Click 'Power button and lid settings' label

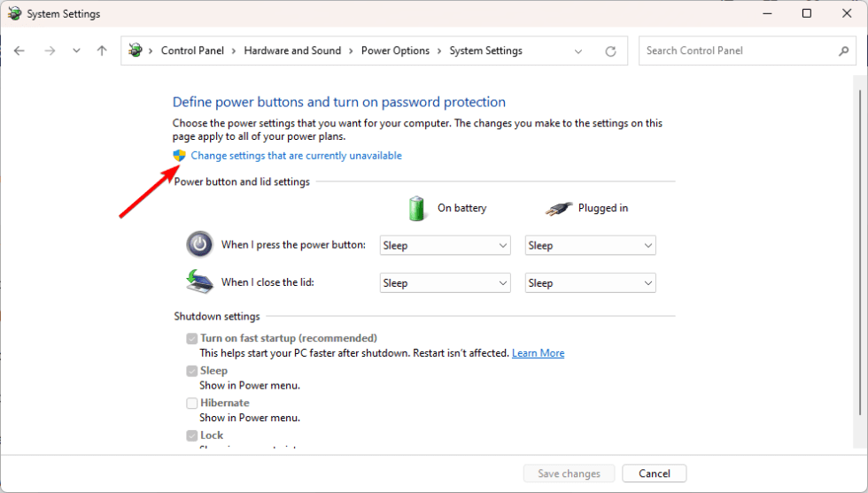pos(242,181)
